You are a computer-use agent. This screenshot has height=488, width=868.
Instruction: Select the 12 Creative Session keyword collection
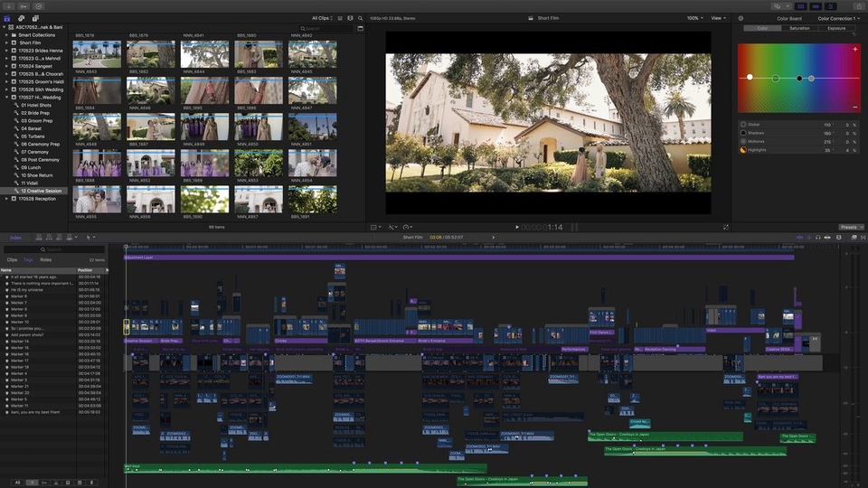coord(34,191)
